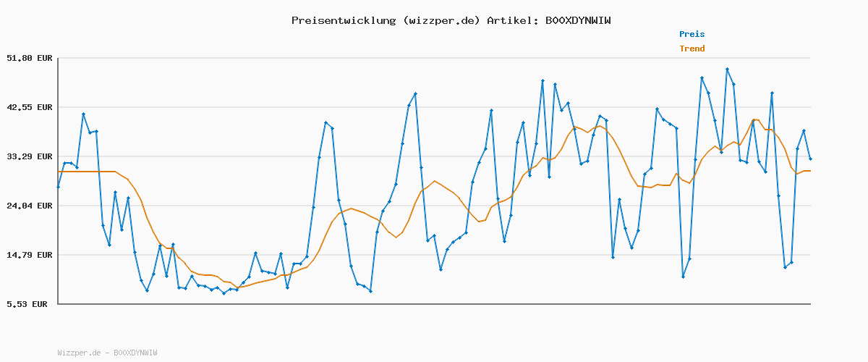Click the 51.80 EUR axis label
Viewport: 868px width, 362px height.
point(30,58)
